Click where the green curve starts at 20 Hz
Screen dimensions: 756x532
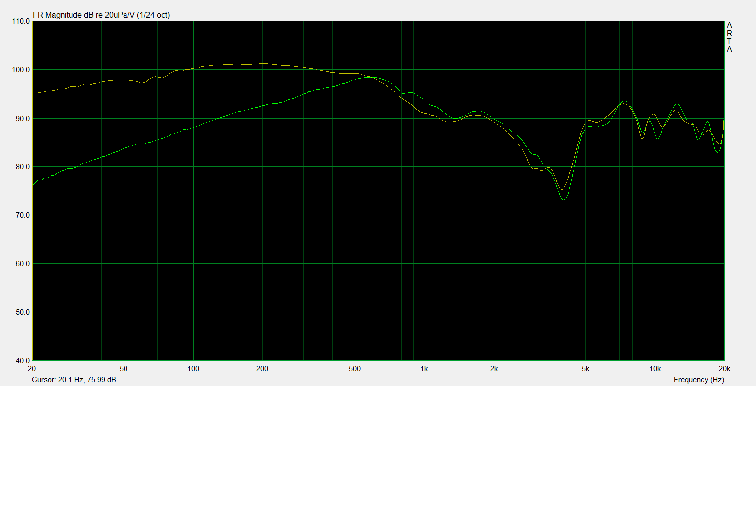coord(33,186)
